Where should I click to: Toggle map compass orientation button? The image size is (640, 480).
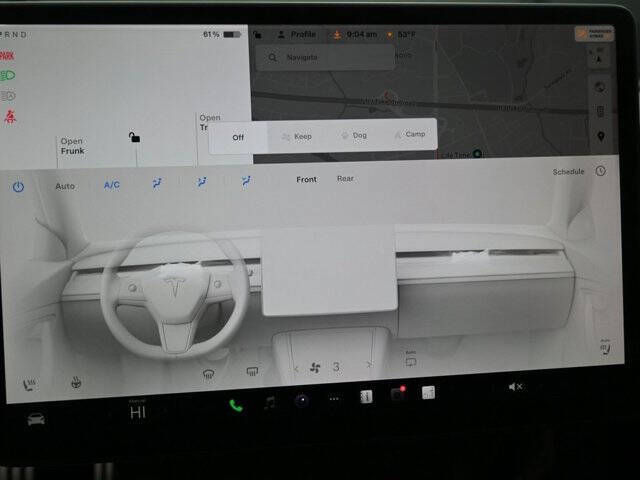599,57
